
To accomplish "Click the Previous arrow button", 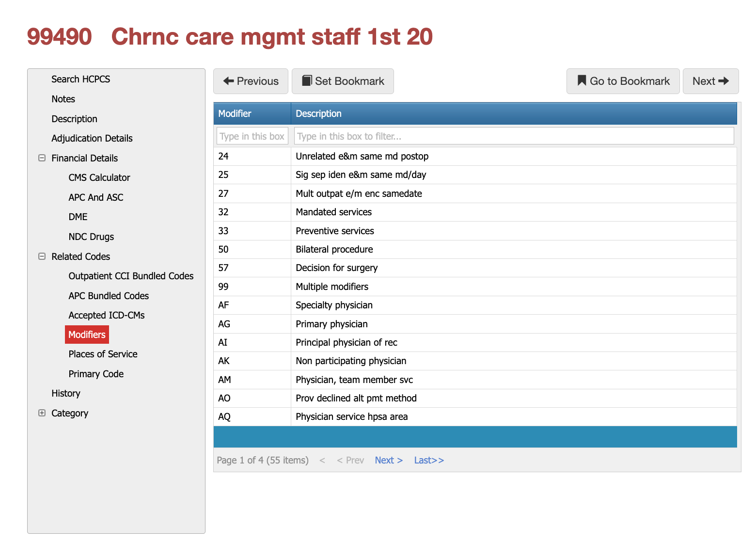I will (x=251, y=81).
